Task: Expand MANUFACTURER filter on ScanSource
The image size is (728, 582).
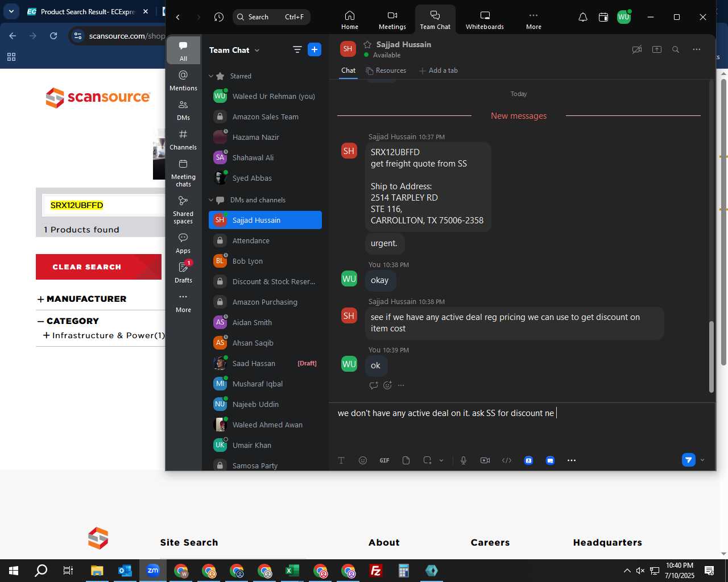Action: click(x=82, y=299)
